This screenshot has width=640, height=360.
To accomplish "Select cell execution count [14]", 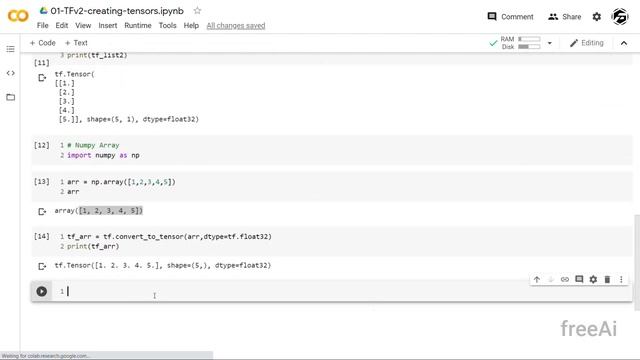I will click(x=42, y=236).
